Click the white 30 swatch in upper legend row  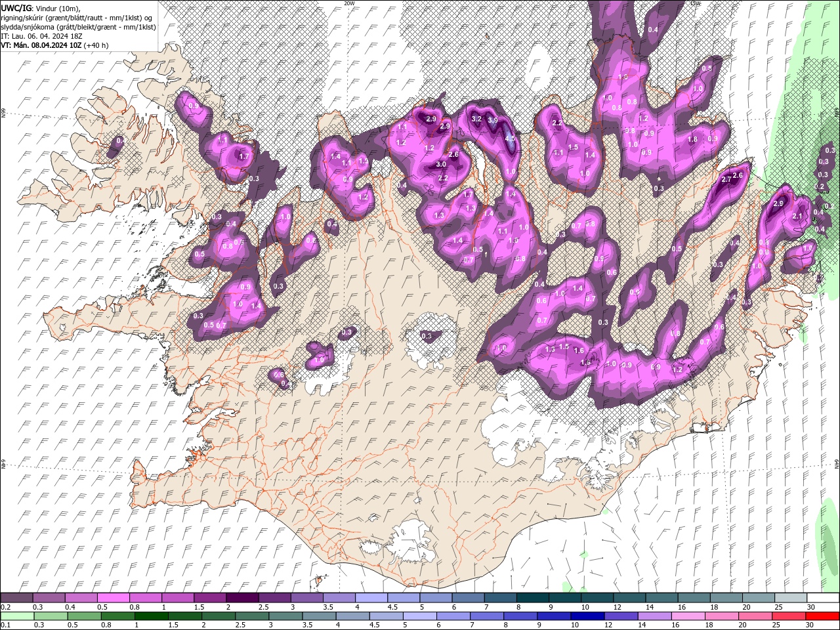click(822, 598)
